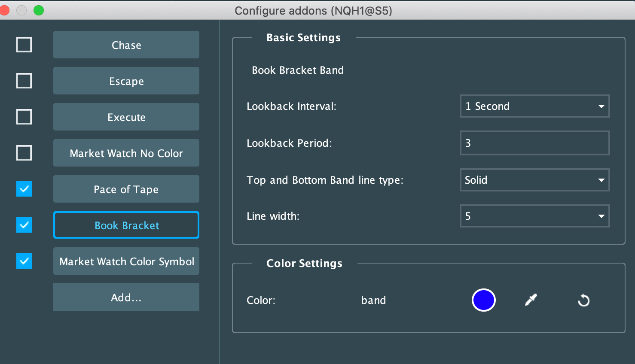Open settings for the Execute addon

(x=126, y=117)
